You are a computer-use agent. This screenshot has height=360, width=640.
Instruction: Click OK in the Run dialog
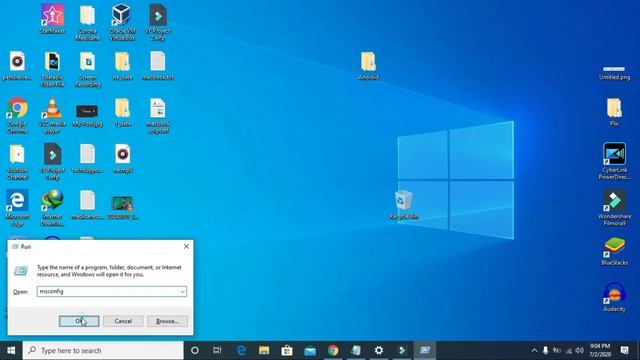(79, 321)
